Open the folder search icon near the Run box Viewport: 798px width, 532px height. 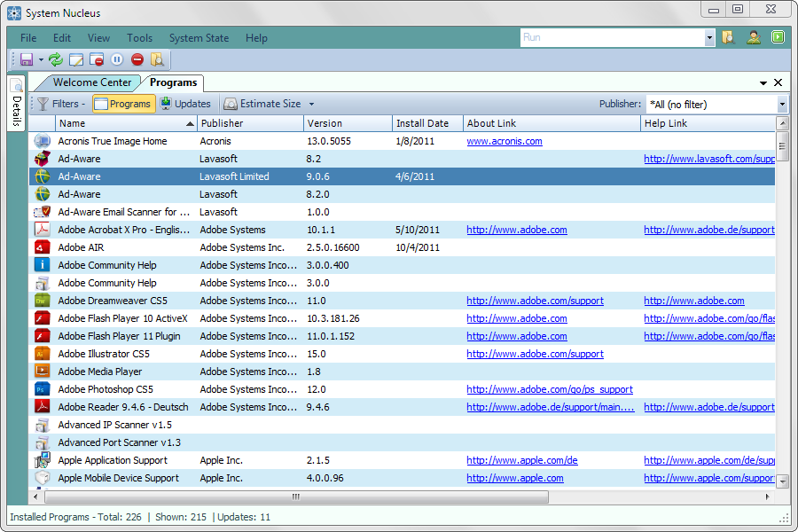728,37
